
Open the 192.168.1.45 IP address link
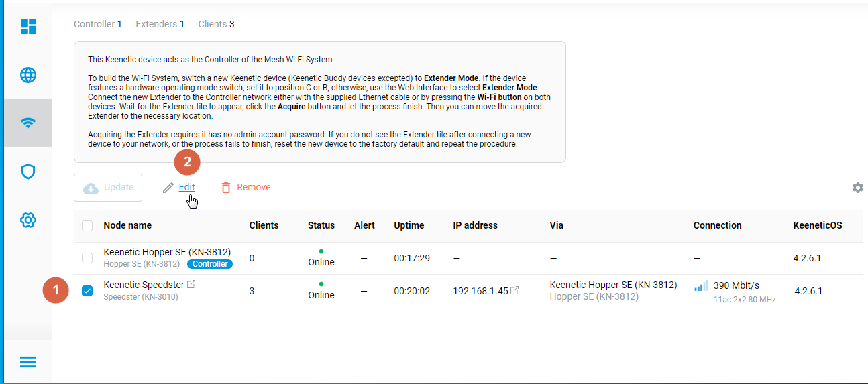click(x=480, y=291)
